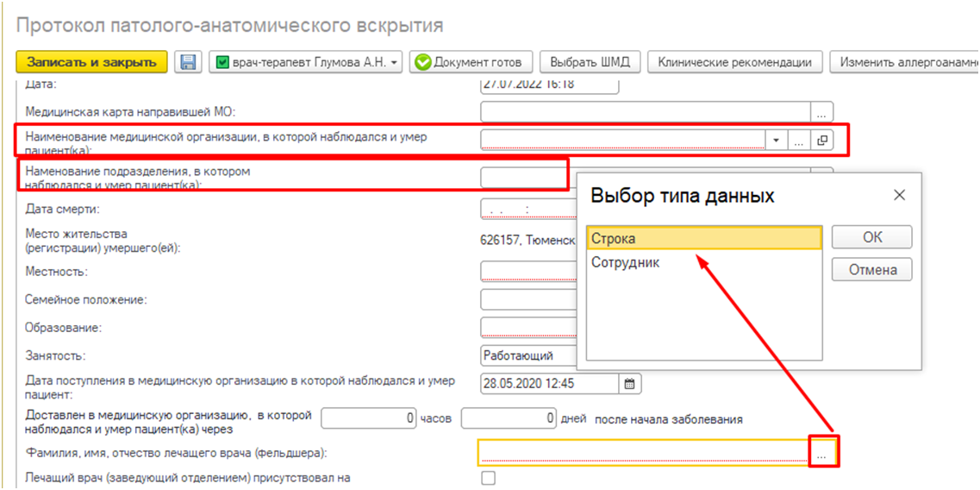Click Записать и закрыть button

click(91, 62)
